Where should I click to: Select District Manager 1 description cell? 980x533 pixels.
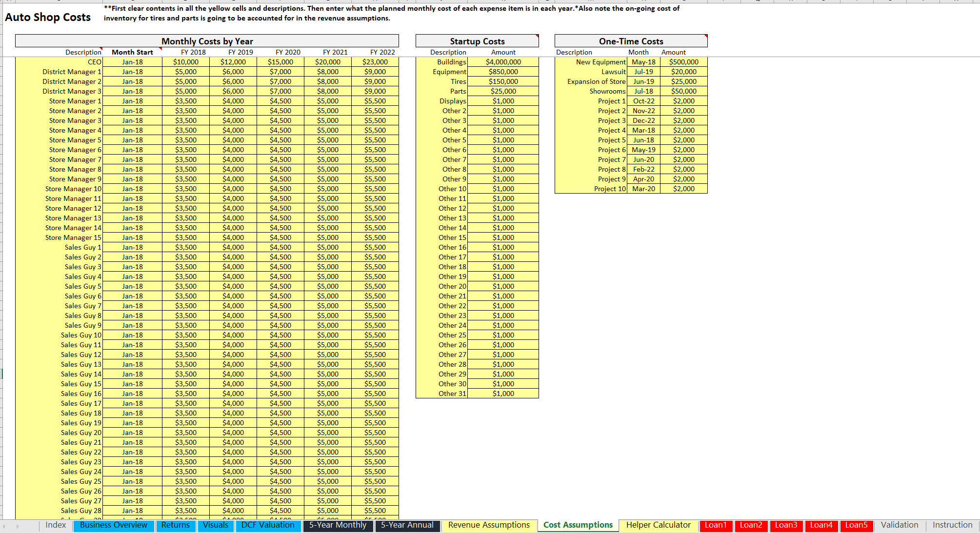pyautogui.click(x=59, y=72)
